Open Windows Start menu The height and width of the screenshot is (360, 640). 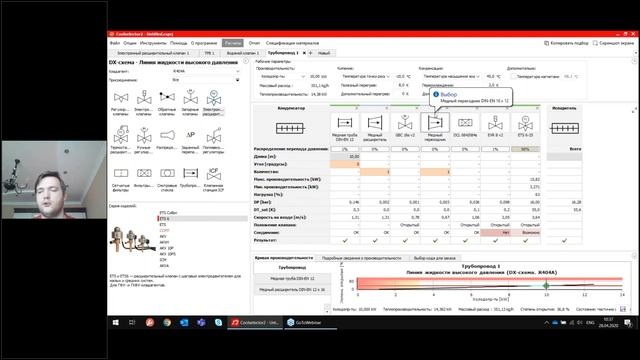coord(116,322)
